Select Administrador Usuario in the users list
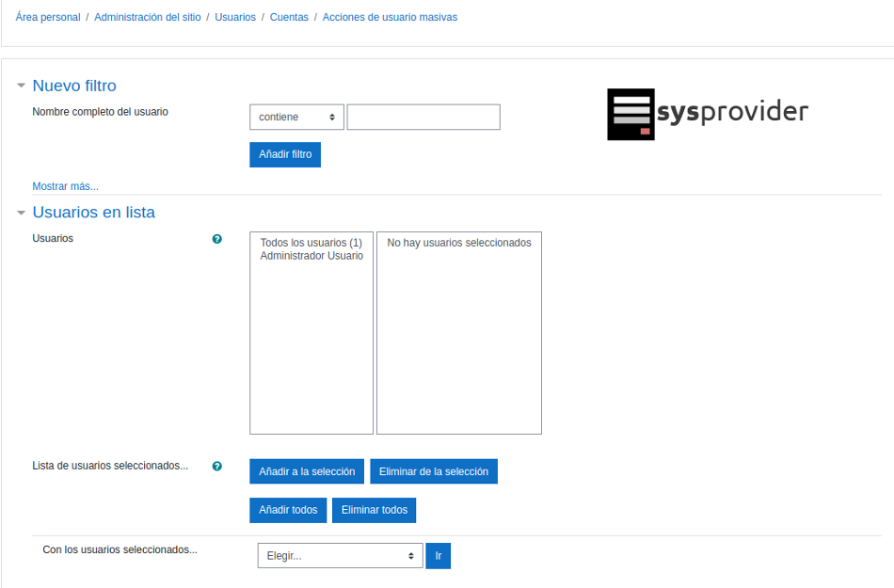 pyautogui.click(x=311, y=256)
